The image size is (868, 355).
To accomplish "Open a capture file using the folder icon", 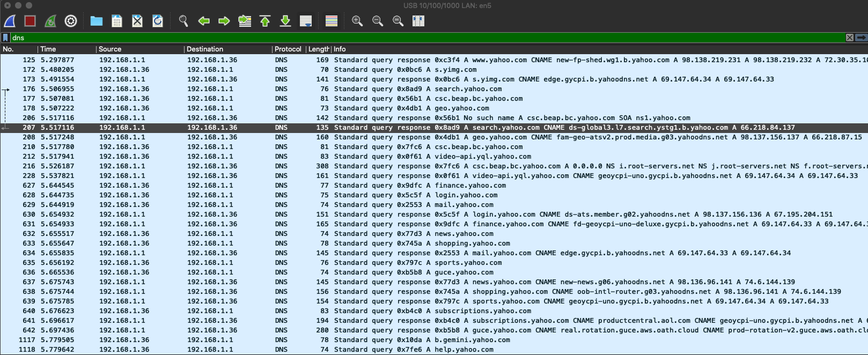I will (x=97, y=21).
